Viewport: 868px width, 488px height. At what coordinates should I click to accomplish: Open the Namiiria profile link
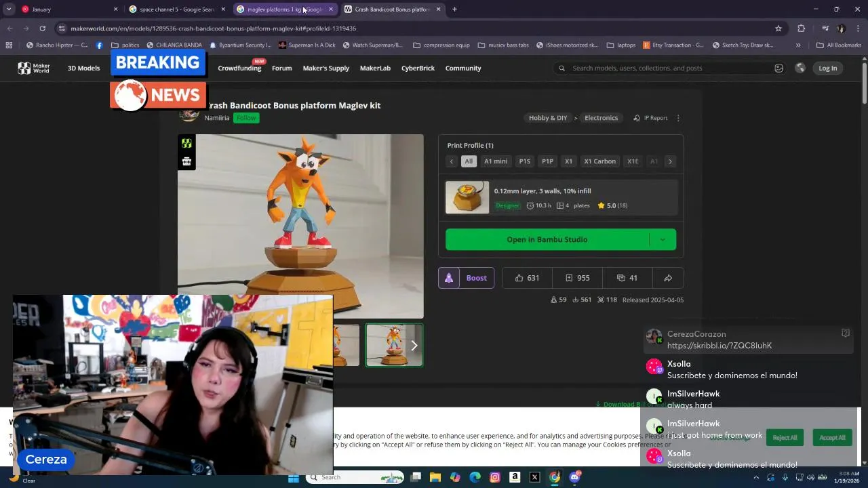click(217, 118)
